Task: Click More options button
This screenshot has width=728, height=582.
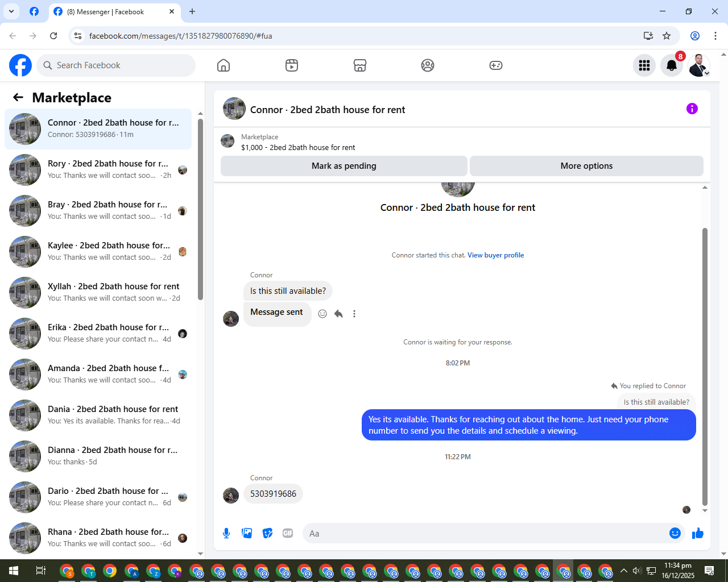Action: tap(586, 166)
